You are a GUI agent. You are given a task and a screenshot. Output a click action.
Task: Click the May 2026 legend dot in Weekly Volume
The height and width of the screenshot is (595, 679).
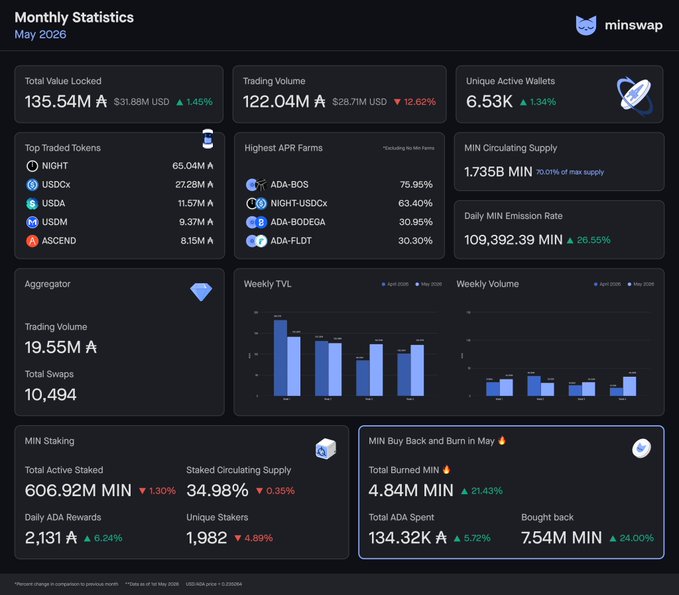629,284
